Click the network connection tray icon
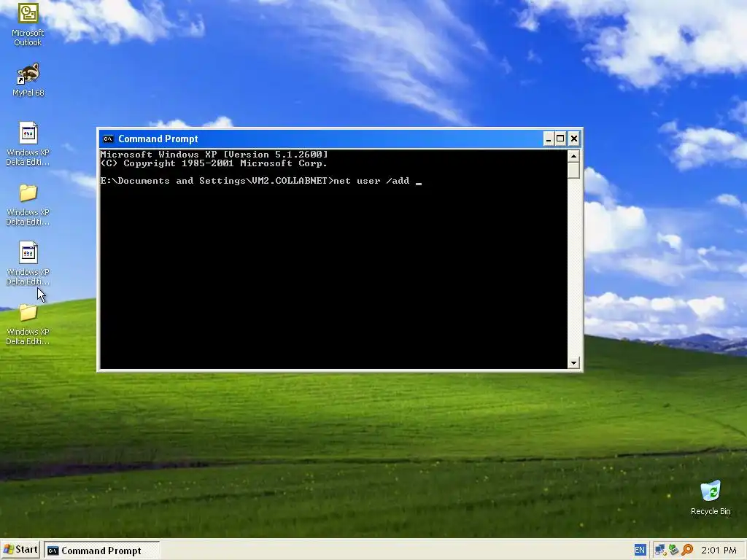The height and width of the screenshot is (560, 747). pyautogui.click(x=659, y=550)
